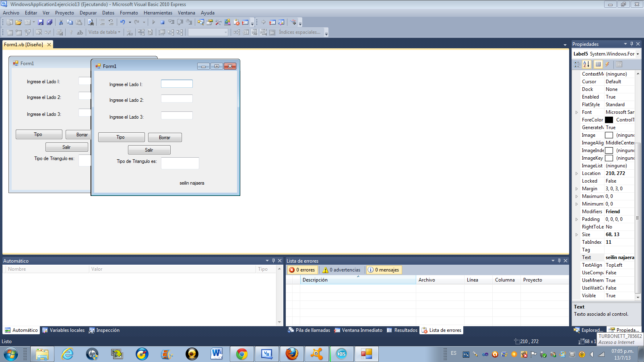Toggle the errores filter in error list
Image resolution: width=644 pixels, height=362 pixels.
click(x=302, y=269)
